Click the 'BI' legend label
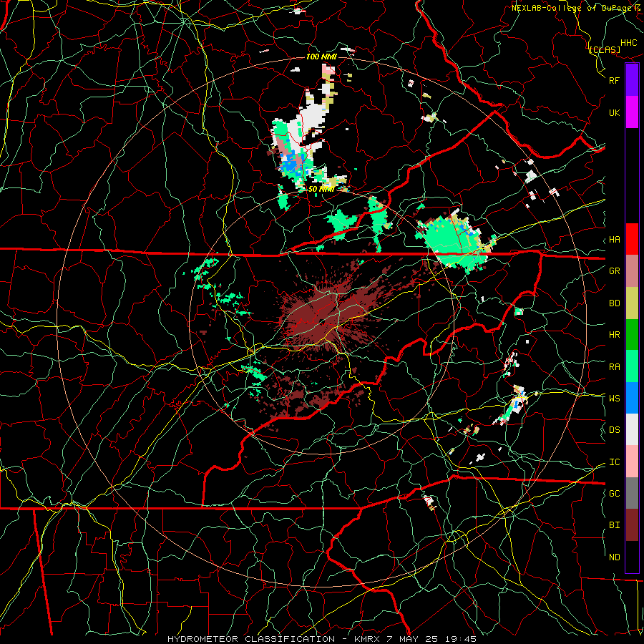This screenshot has width=644, height=644. (x=614, y=525)
